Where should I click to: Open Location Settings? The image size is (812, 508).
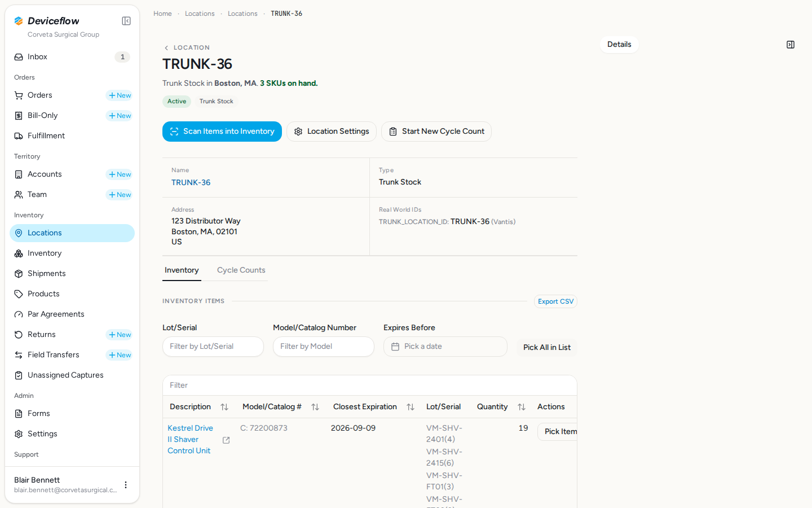tap(332, 132)
